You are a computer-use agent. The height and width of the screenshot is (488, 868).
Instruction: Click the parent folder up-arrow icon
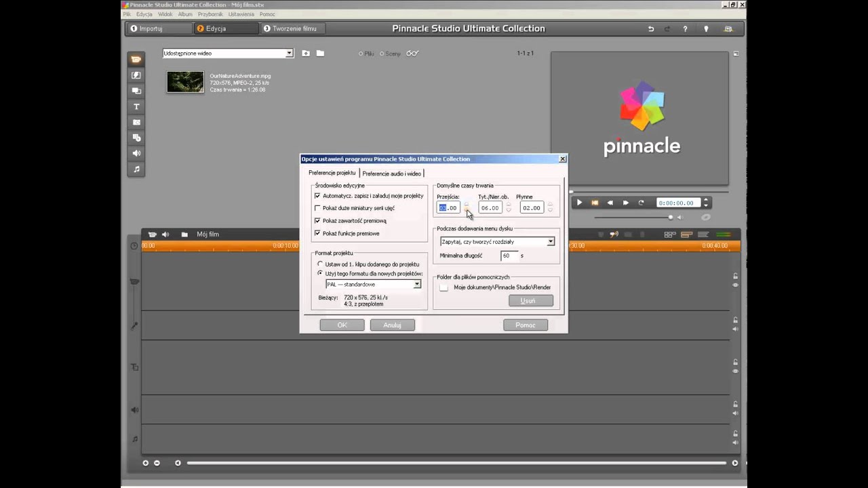click(306, 53)
